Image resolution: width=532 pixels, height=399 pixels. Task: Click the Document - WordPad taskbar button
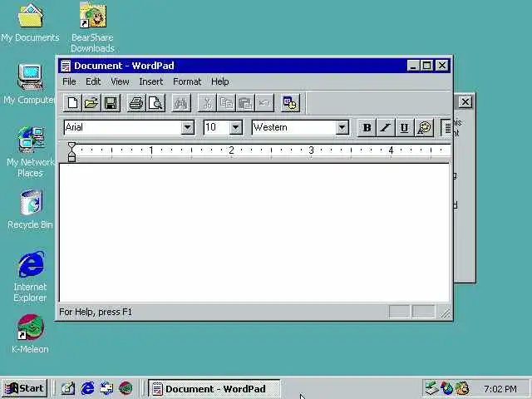(x=214, y=389)
